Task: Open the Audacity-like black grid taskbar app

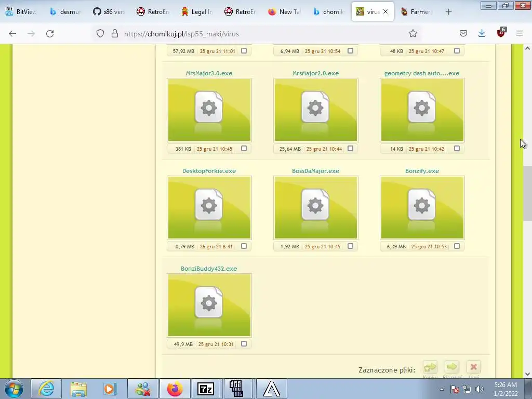Action: click(236, 389)
